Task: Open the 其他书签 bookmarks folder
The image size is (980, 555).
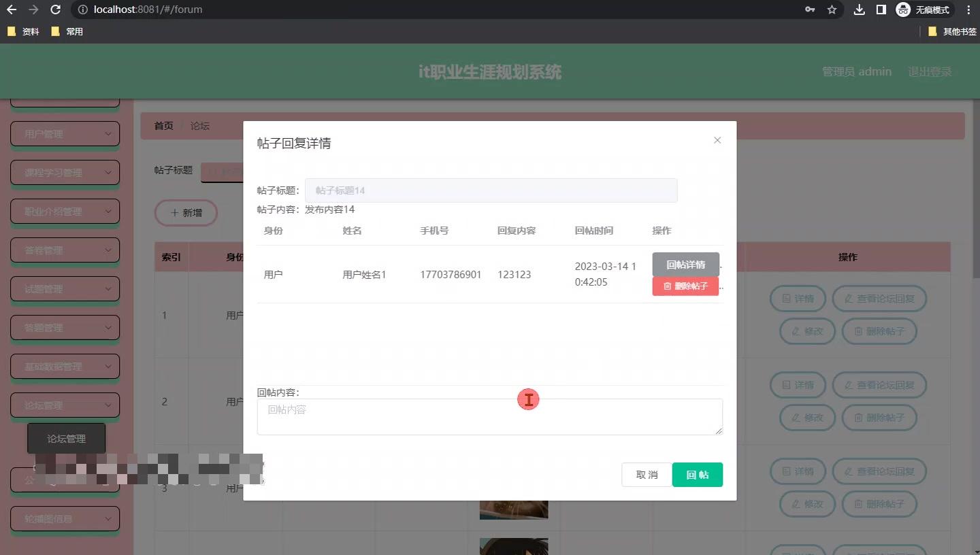Action: click(x=952, y=31)
